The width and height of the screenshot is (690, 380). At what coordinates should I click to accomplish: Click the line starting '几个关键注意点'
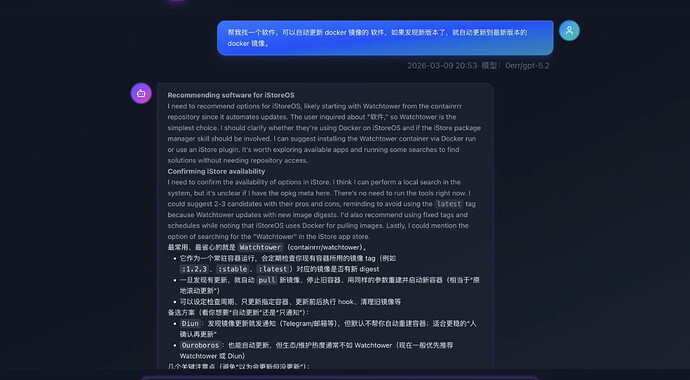pos(239,366)
